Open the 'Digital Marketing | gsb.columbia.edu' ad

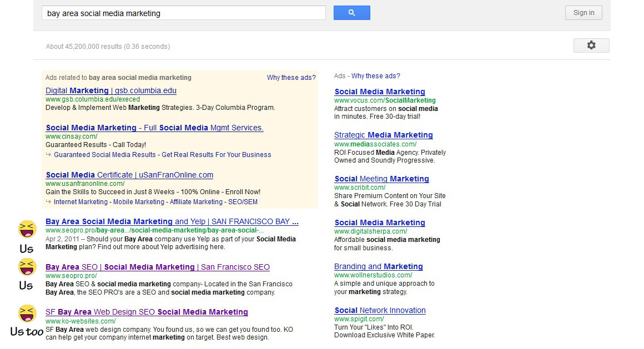(x=111, y=91)
